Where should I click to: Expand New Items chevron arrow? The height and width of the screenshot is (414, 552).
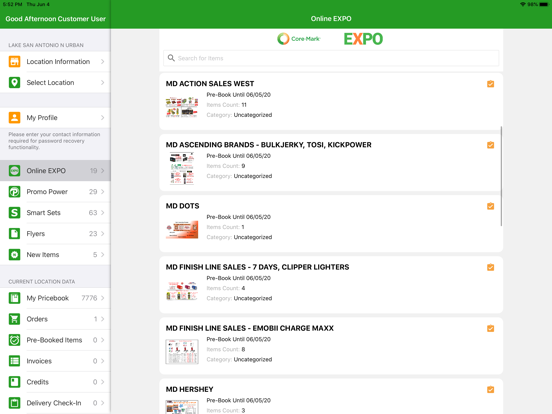tap(102, 255)
